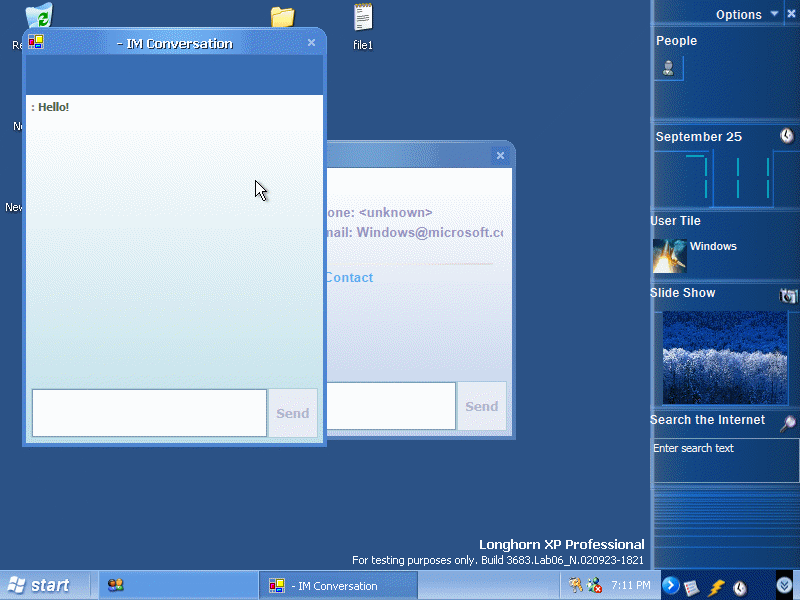Click Send in the IM Conversation window
Viewport: 800px width, 600px height.
pyautogui.click(x=293, y=413)
